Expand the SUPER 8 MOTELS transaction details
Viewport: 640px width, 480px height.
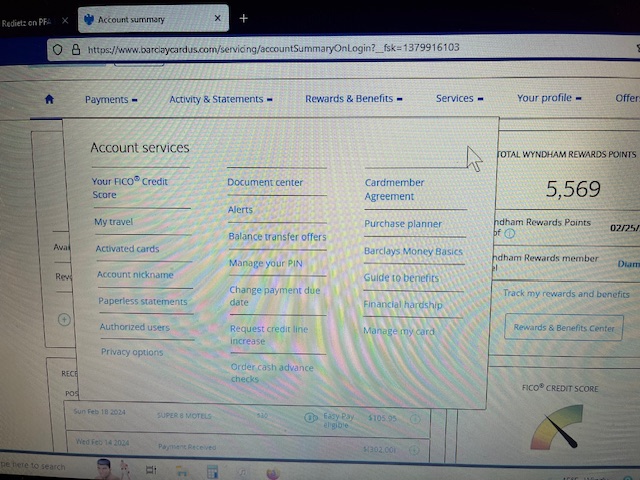[415, 419]
